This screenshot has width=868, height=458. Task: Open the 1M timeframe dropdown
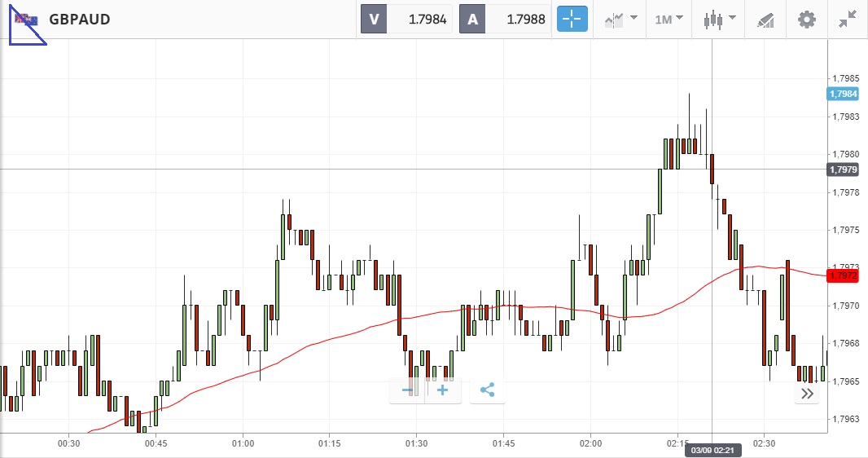click(x=669, y=20)
